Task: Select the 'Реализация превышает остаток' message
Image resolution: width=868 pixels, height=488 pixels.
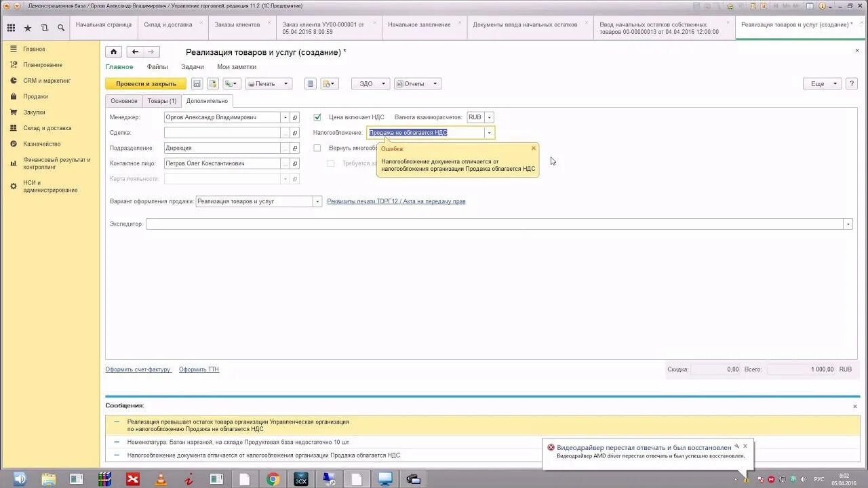Action: coord(482,425)
